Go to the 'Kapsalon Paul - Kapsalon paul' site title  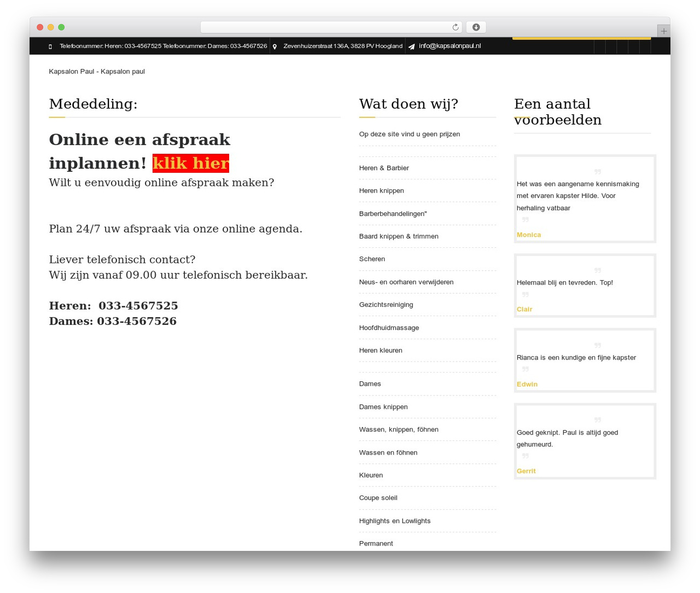coord(97,72)
